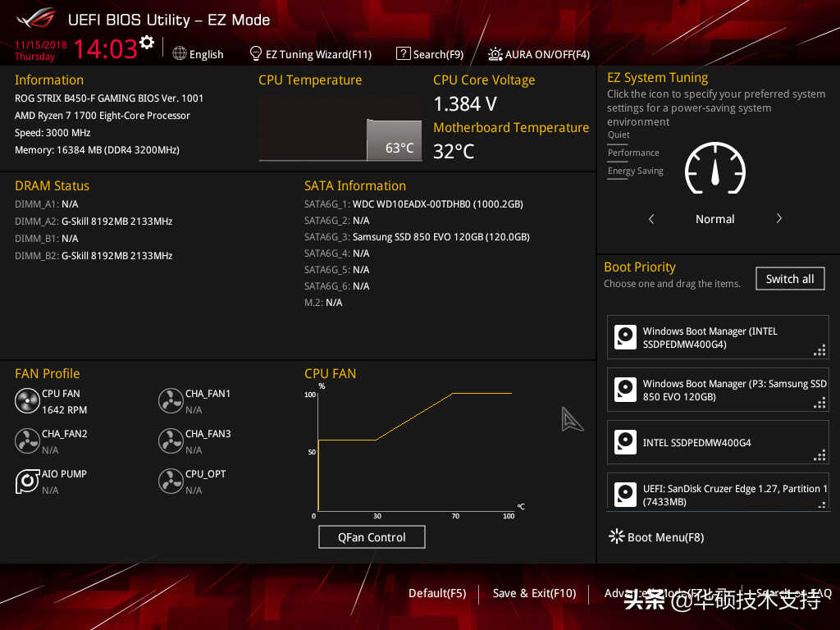Click the CPU FAN icon
840x630 pixels.
[x=27, y=400]
